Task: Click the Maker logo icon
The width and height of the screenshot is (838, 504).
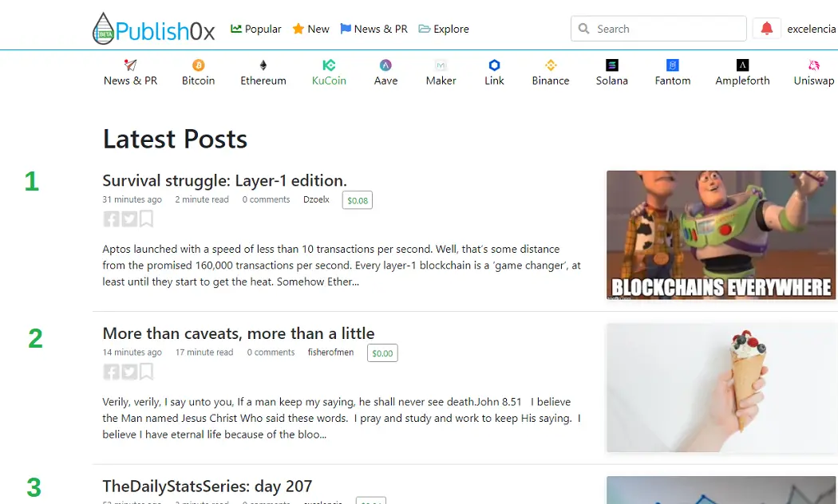Action: coord(441,65)
